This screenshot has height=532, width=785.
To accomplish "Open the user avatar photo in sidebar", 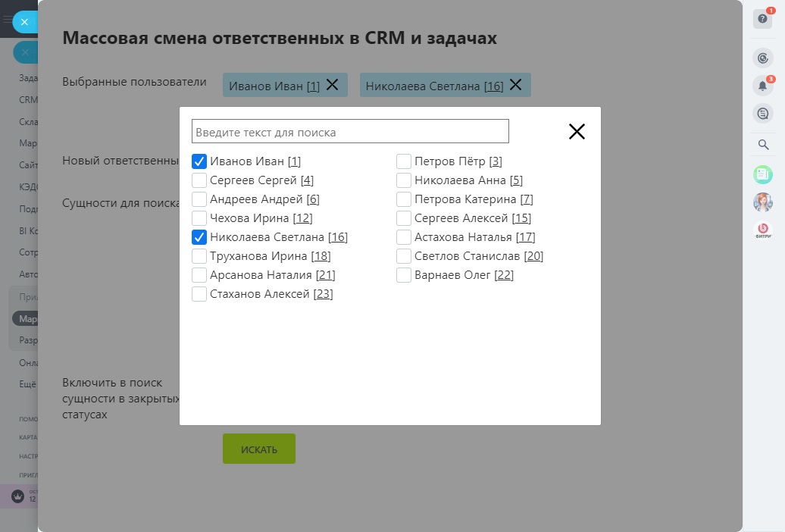I will (x=762, y=202).
